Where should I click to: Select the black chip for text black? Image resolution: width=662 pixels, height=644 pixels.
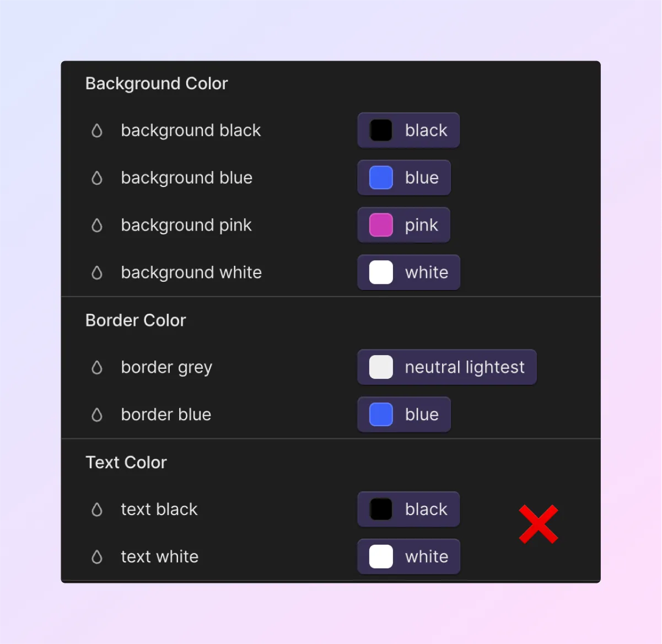tap(408, 509)
